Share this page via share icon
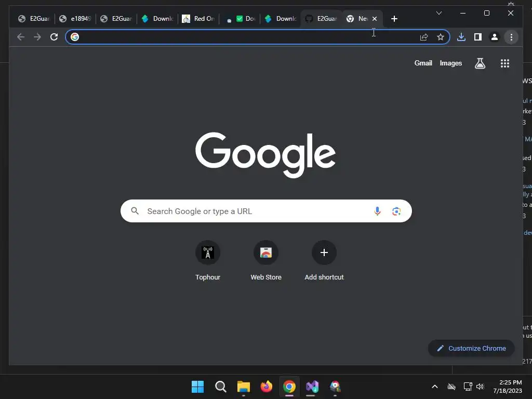This screenshot has height=399, width=532. (x=424, y=37)
